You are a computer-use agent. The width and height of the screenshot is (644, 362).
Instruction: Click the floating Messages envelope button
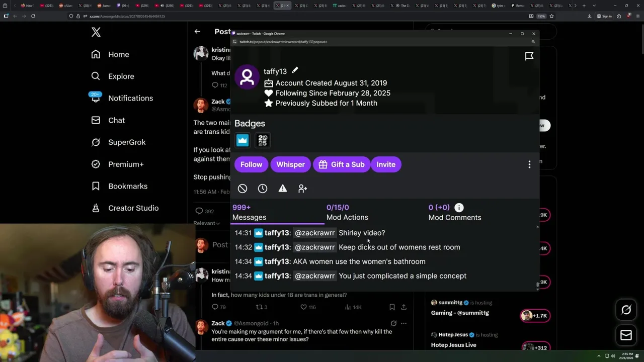click(x=626, y=335)
